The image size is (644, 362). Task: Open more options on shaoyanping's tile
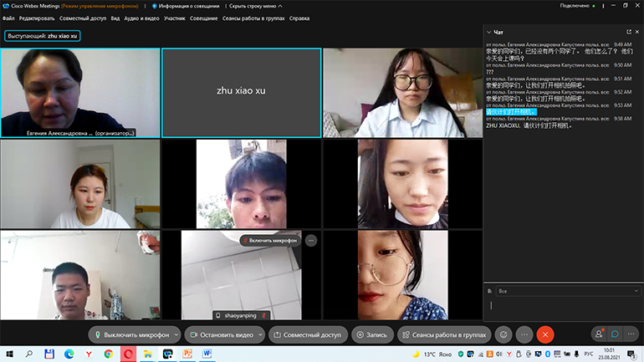(311, 240)
